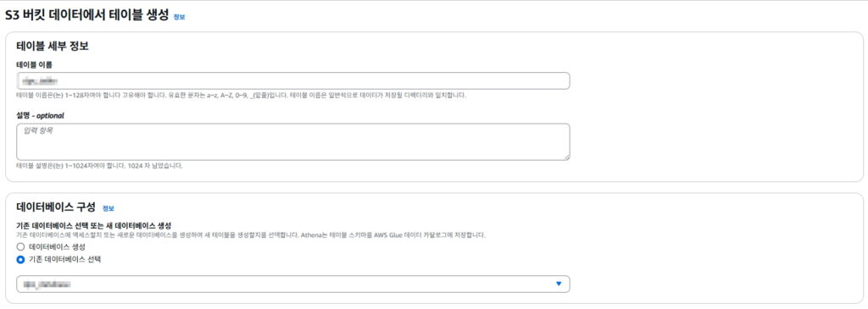Click the 테이블 세부 정보 section heading

(53, 47)
